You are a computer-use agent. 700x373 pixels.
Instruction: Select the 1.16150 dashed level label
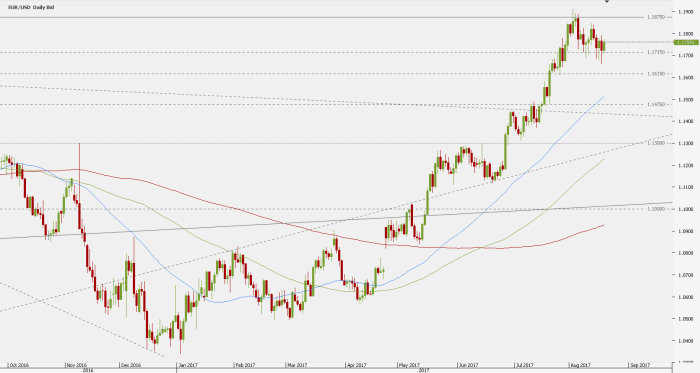pyautogui.click(x=656, y=74)
